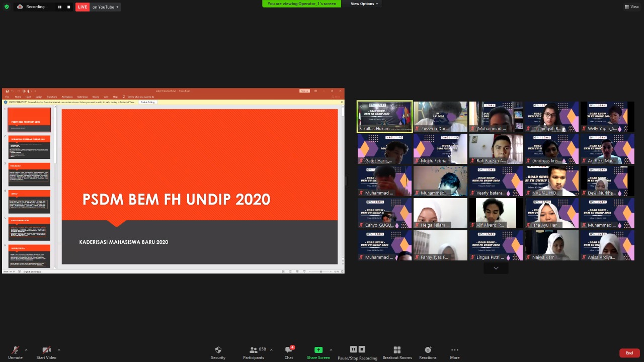Screen dimensions: 644x362
Task: Close the Protected View message bar
Action: coord(342,102)
